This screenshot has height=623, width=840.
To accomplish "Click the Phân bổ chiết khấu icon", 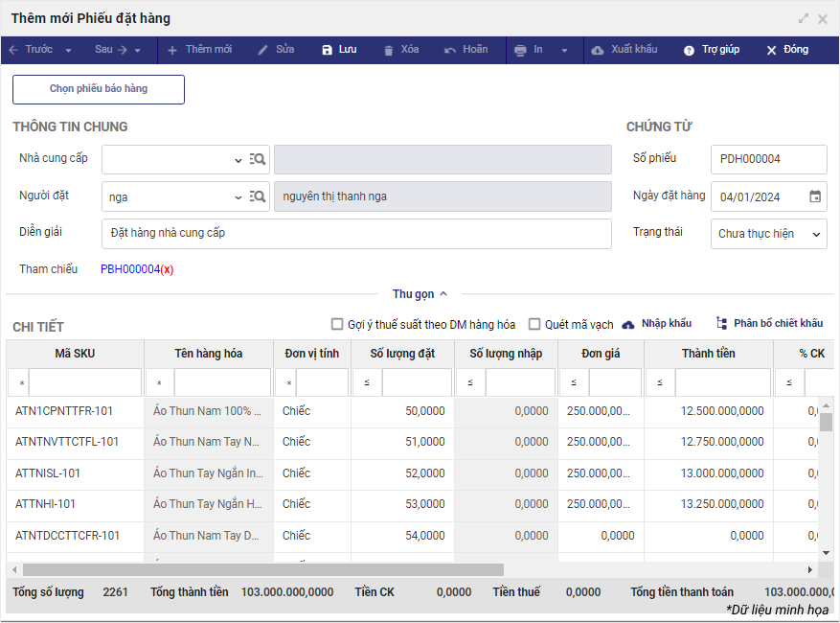I will click(x=721, y=324).
